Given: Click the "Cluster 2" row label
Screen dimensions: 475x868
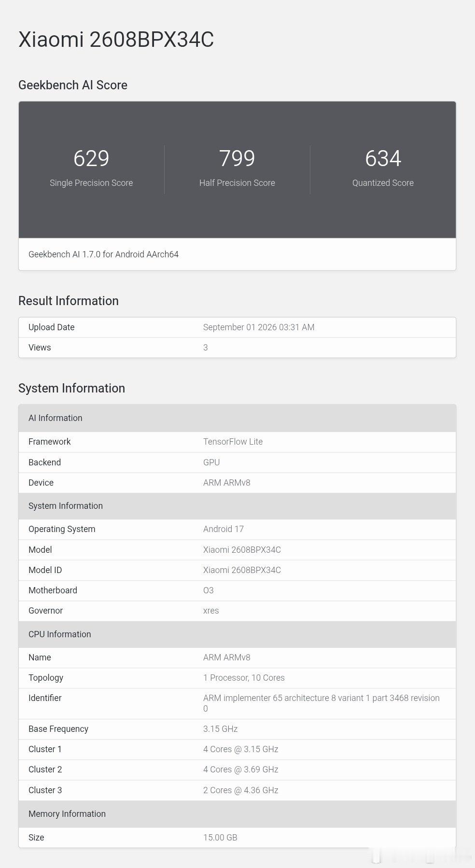Looking at the screenshot, I should [x=45, y=770].
